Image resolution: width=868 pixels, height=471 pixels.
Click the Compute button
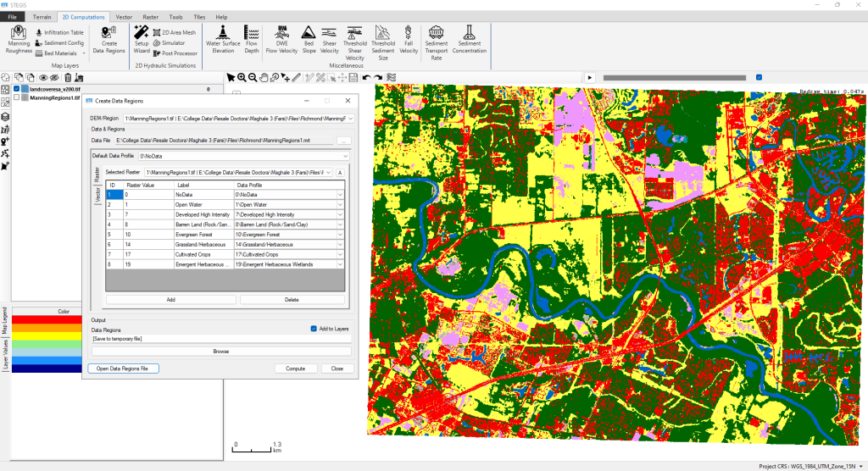(x=296, y=368)
